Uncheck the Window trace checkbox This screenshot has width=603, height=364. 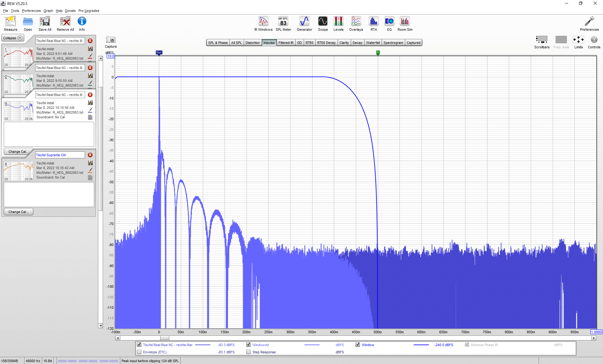358,345
